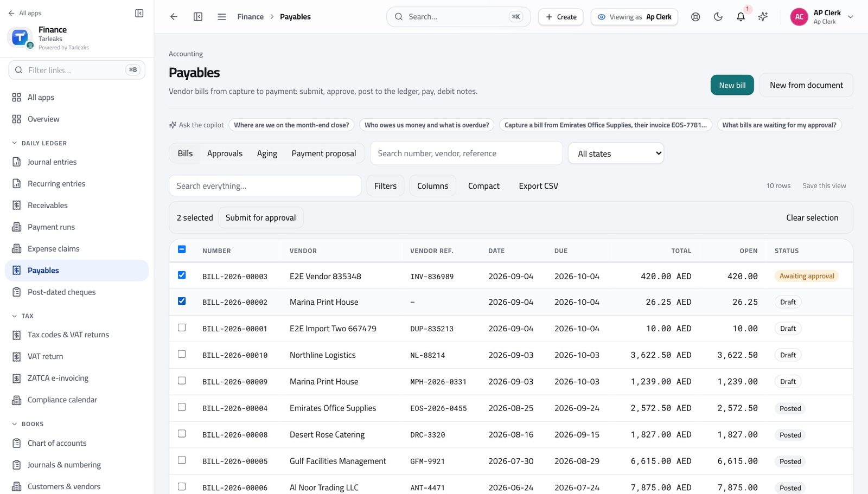Ask copilot about the month-end close

291,125
